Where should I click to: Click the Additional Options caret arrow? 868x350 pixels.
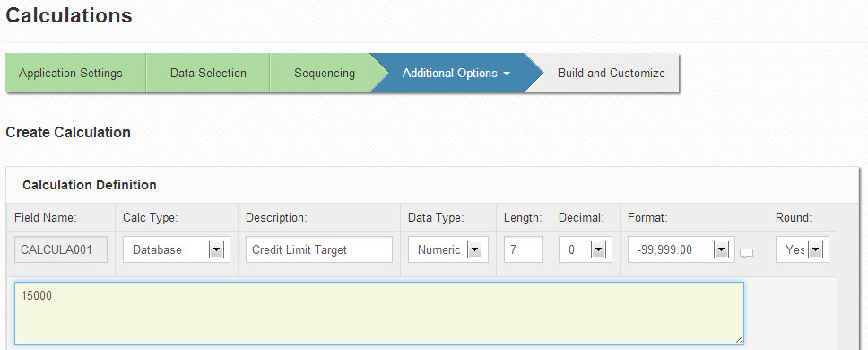pyautogui.click(x=507, y=74)
